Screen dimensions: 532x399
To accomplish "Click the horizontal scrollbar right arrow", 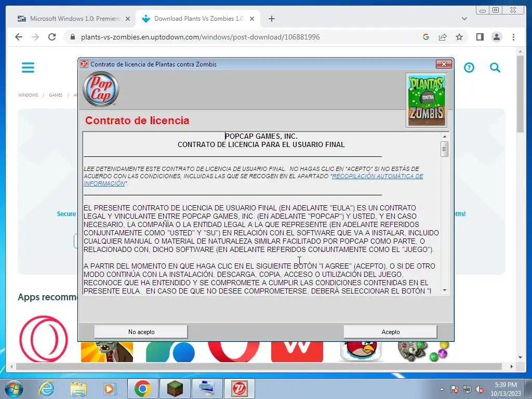I will (512, 366).
